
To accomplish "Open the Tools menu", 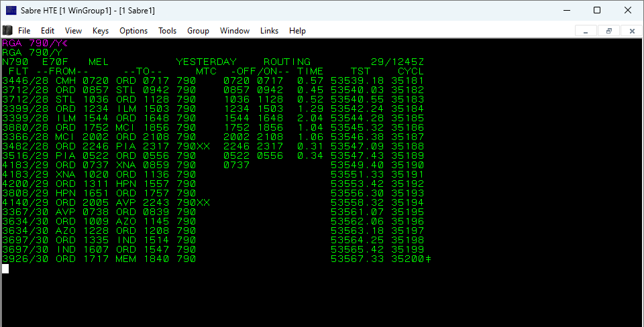I will click(x=167, y=31).
